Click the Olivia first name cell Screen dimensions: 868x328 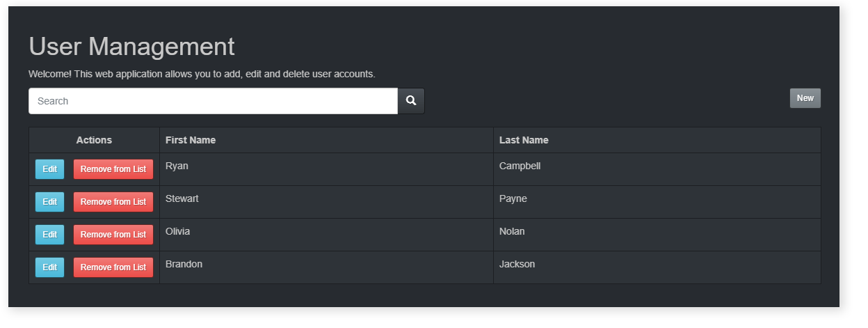(x=177, y=231)
